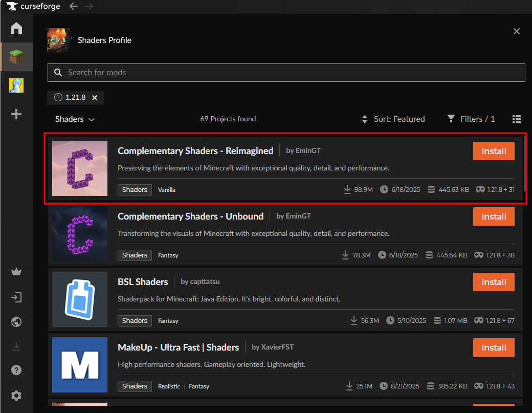Select the Realistic tag on MakeUp
The height and width of the screenshot is (413, 532).
(169, 386)
